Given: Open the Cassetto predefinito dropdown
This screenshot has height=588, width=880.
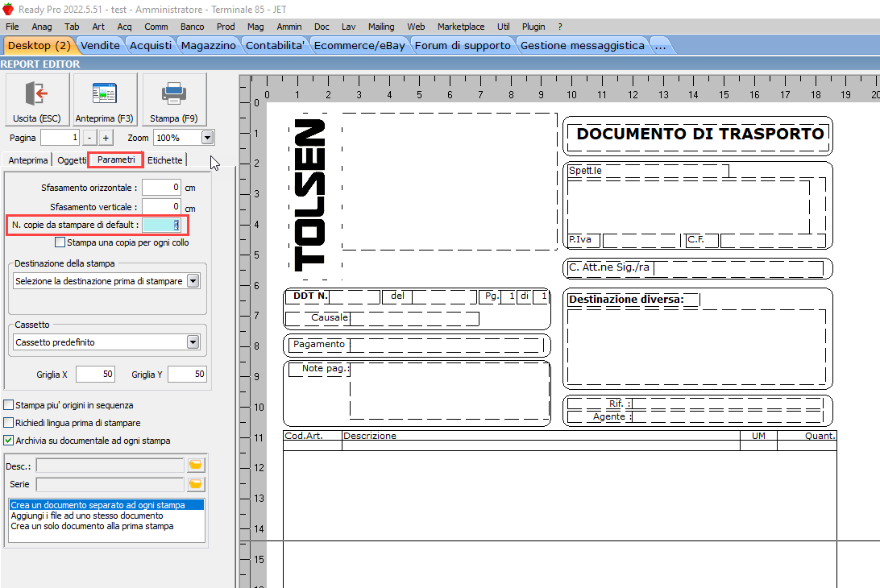Looking at the screenshot, I should point(193,342).
